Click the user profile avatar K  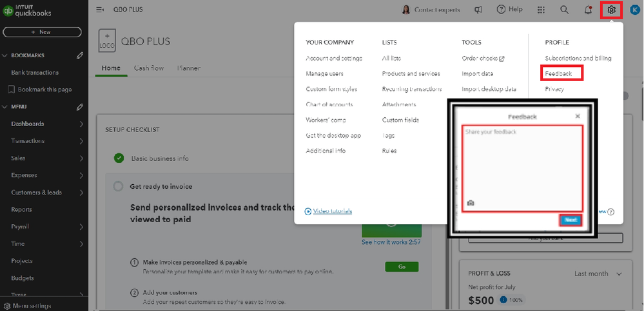click(634, 10)
